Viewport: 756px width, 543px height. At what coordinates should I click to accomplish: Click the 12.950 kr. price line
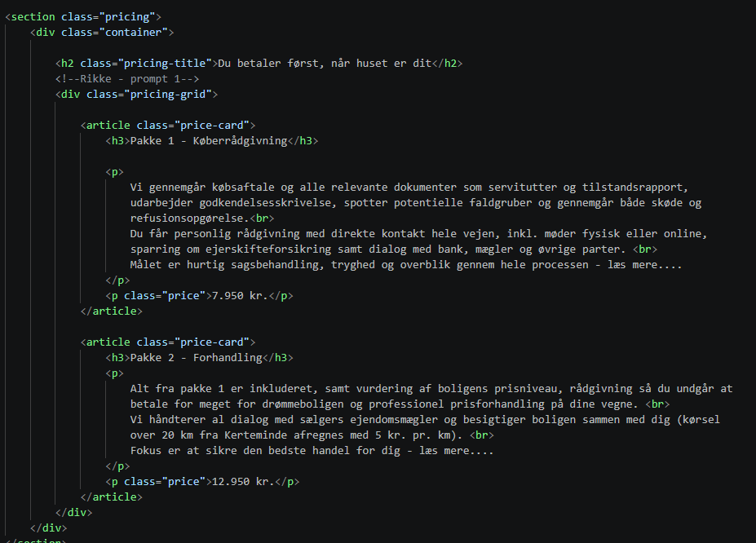(202, 481)
